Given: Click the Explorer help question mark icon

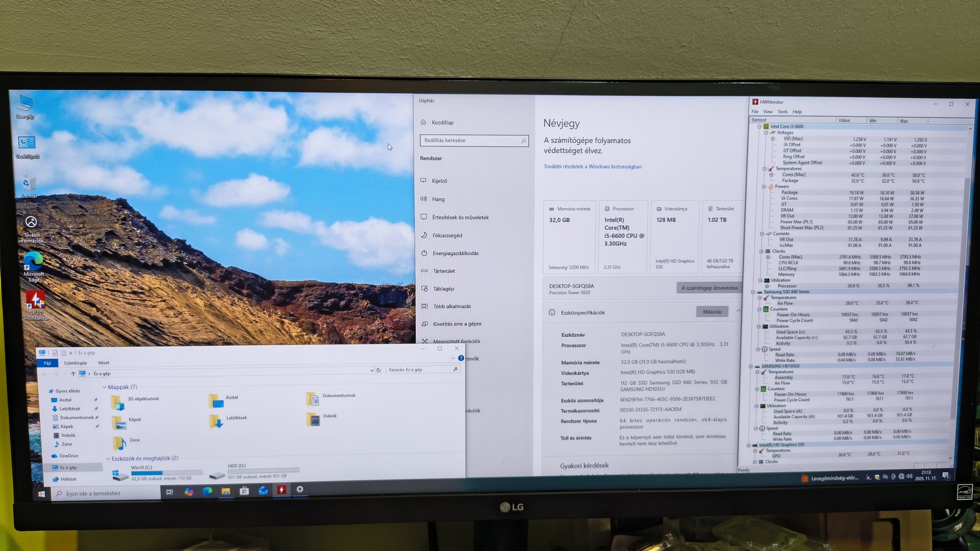Looking at the screenshot, I should pos(461,358).
